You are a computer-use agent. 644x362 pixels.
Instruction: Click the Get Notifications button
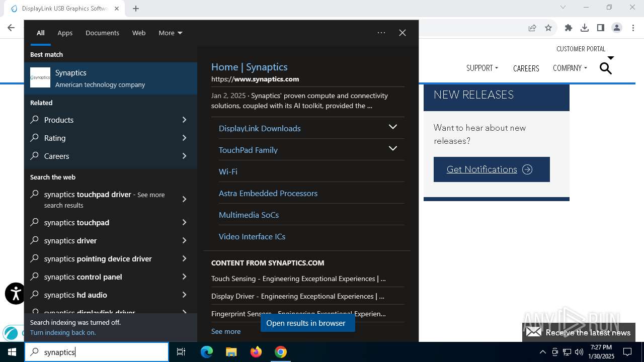tap(492, 169)
